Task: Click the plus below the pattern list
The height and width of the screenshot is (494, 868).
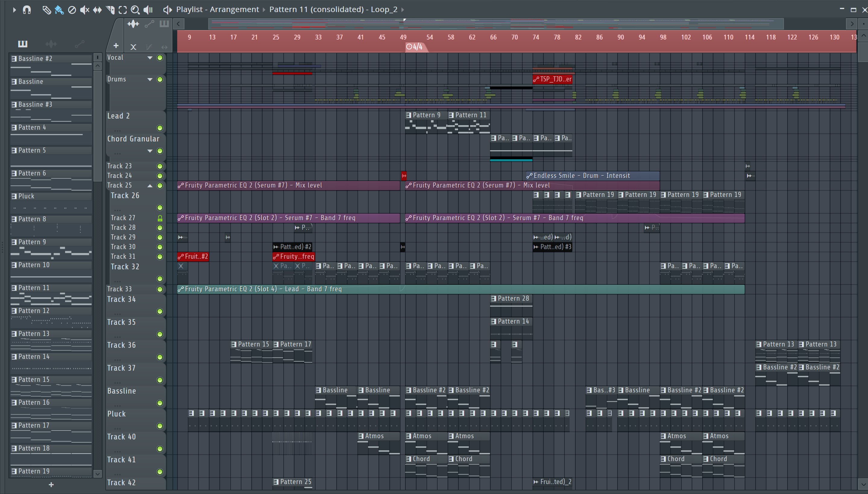Action: tap(51, 484)
